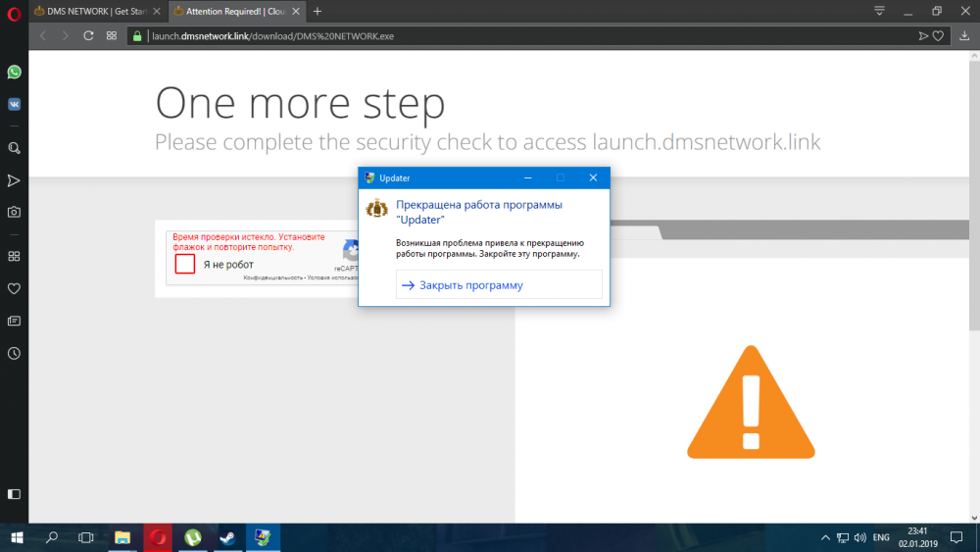Click the sidebar search icon

[x=15, y=148]
